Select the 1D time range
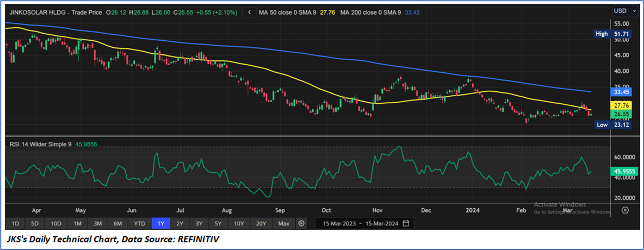This screenshot has height=250, width=644. pyautogui.click(x=16, y=223)
